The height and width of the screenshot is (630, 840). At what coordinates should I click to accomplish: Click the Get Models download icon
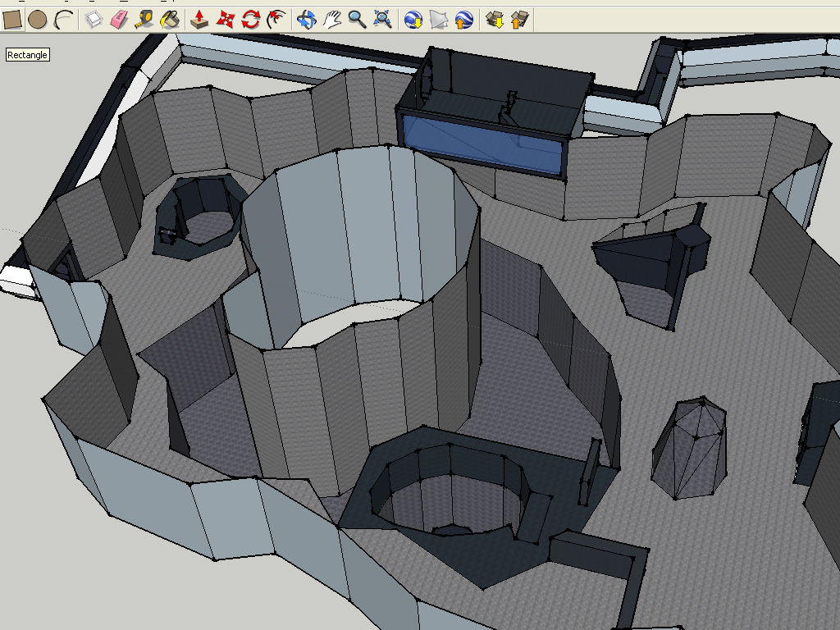click(495, 20)
